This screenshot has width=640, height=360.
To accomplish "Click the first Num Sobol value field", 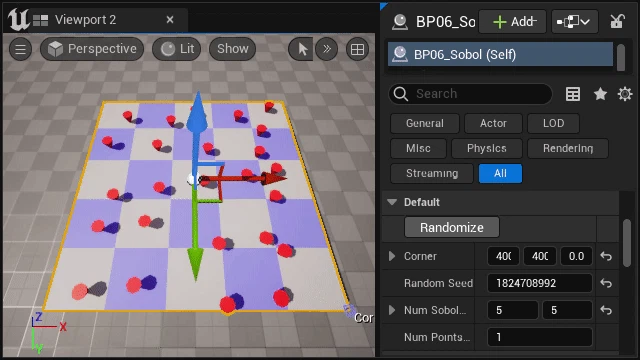I will click(513, 310).
